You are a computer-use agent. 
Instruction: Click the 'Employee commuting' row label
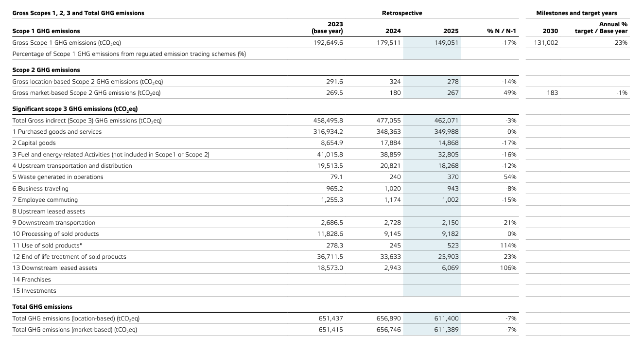point(45,200)
